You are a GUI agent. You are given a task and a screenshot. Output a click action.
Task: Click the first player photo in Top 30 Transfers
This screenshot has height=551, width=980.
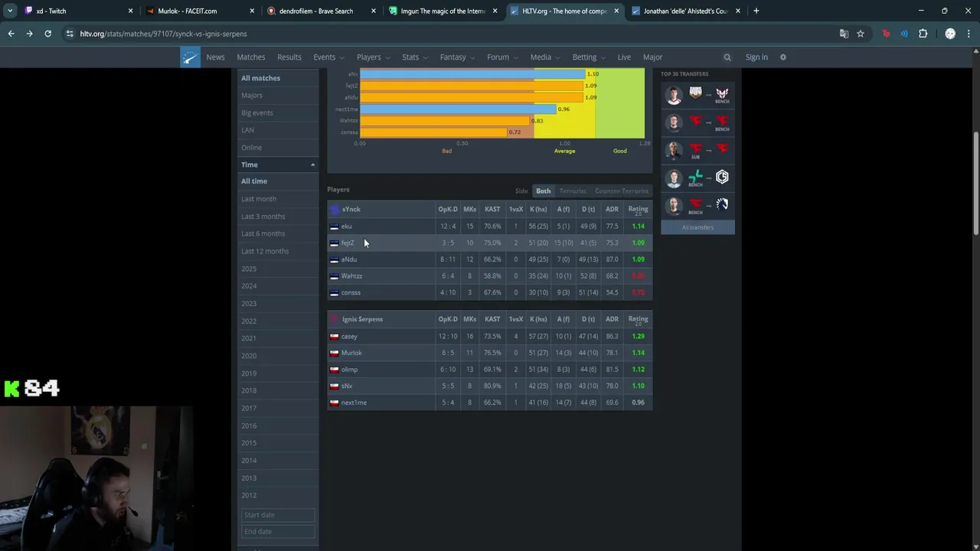click(674, 95)
